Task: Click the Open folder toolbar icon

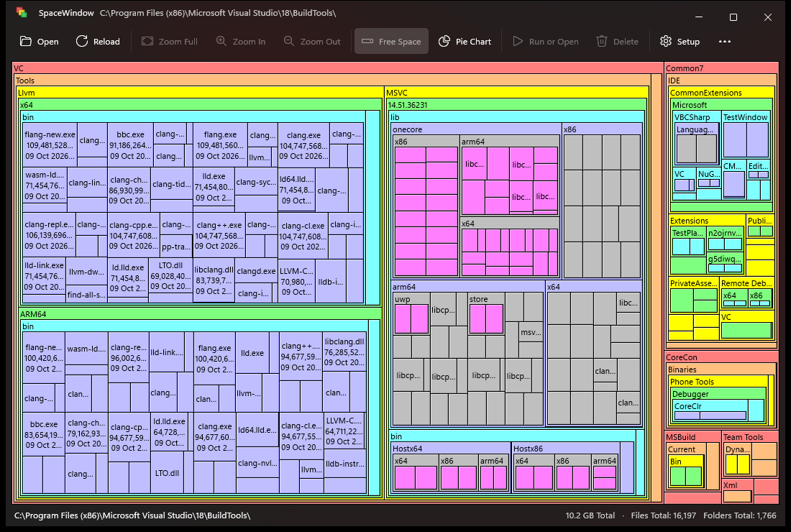Action: tap(25, 42)
